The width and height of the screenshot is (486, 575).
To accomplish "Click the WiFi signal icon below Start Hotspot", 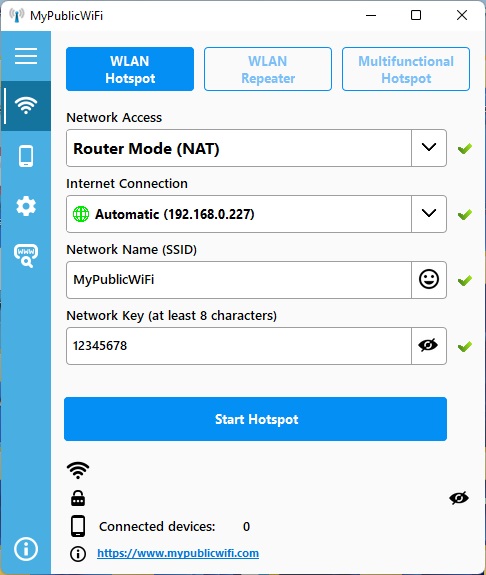I will (x=78, y=470).
